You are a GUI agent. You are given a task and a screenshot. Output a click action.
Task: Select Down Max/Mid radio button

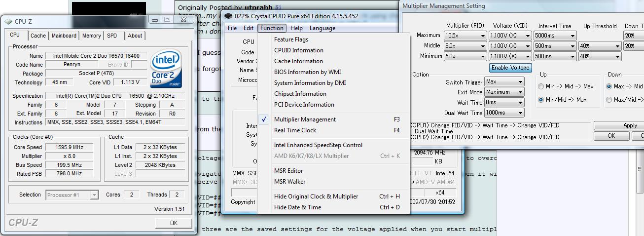[x=609, y=100]
